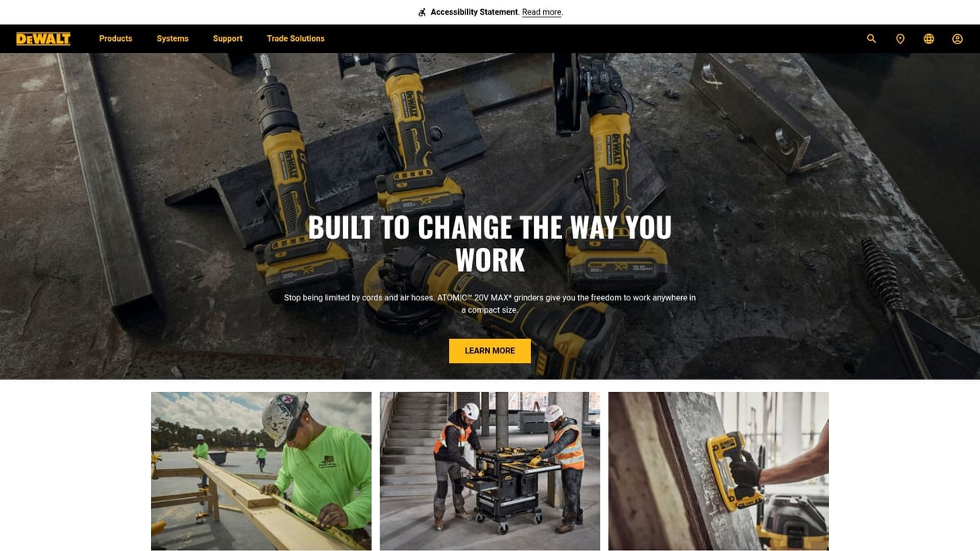Open the worker measuring lumber image
The width and height of the screenshot is (980, 551).
click(x=261, y=471)
